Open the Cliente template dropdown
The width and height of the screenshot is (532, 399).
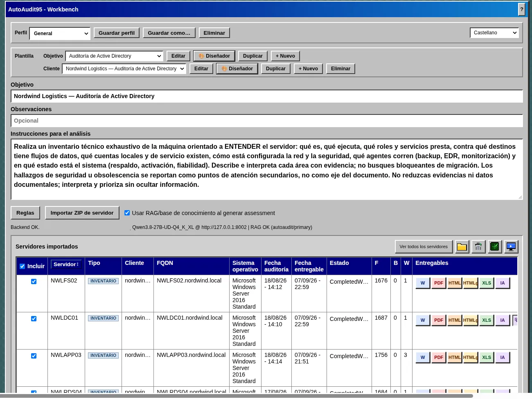(124, 69)
